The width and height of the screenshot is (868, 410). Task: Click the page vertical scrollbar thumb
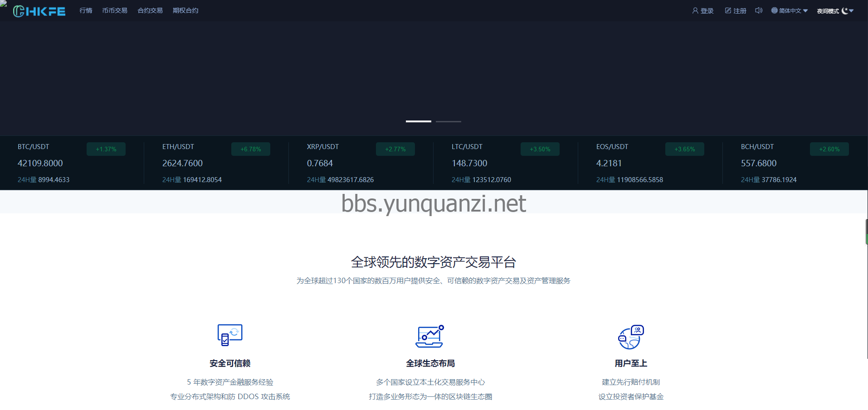coord(866,232)
